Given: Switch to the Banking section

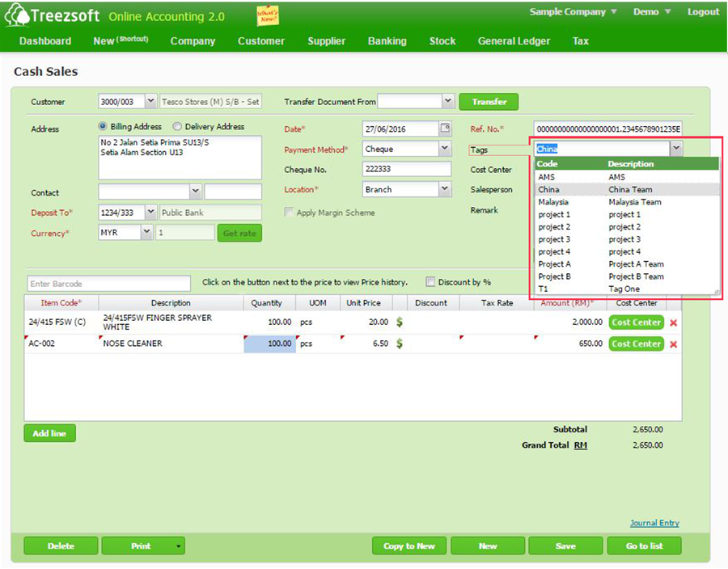Looking at the screenshot, I should point(387,40).
